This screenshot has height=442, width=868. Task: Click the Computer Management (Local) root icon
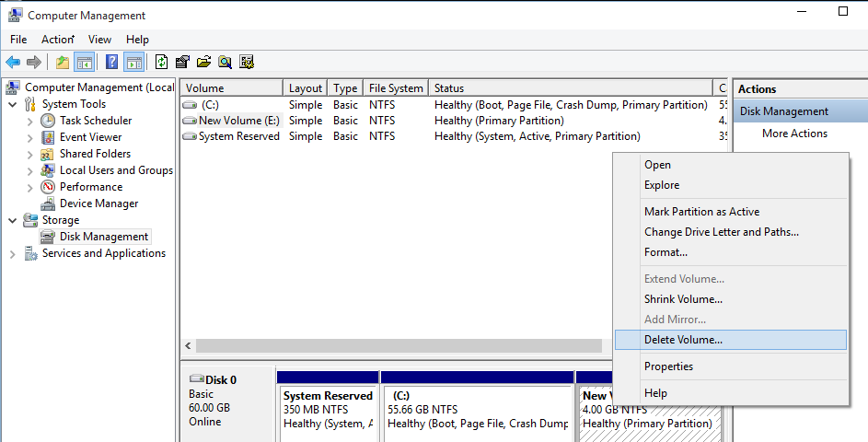[15, 87]
